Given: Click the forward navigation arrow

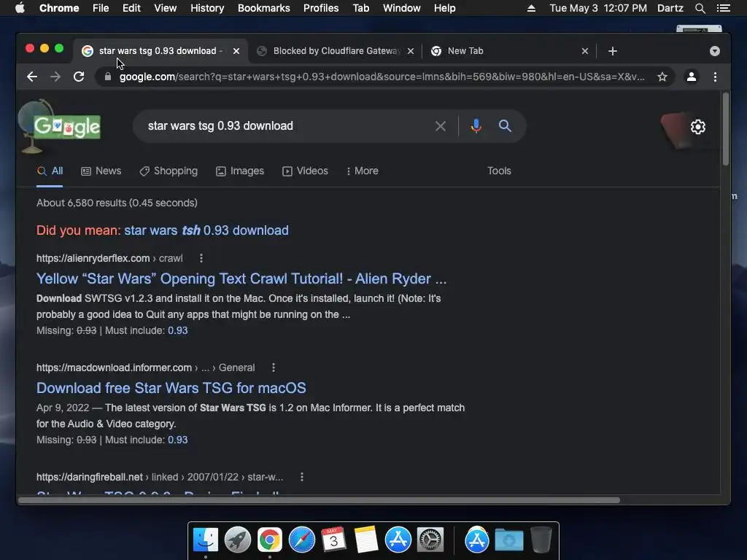Looking at the screenshot, I should click(x=55, y=77).
